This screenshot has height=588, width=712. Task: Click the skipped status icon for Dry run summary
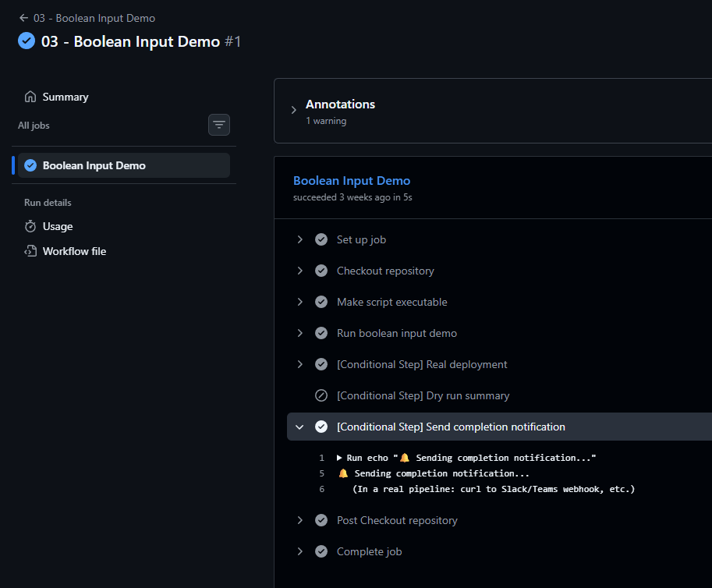point(321,395)
